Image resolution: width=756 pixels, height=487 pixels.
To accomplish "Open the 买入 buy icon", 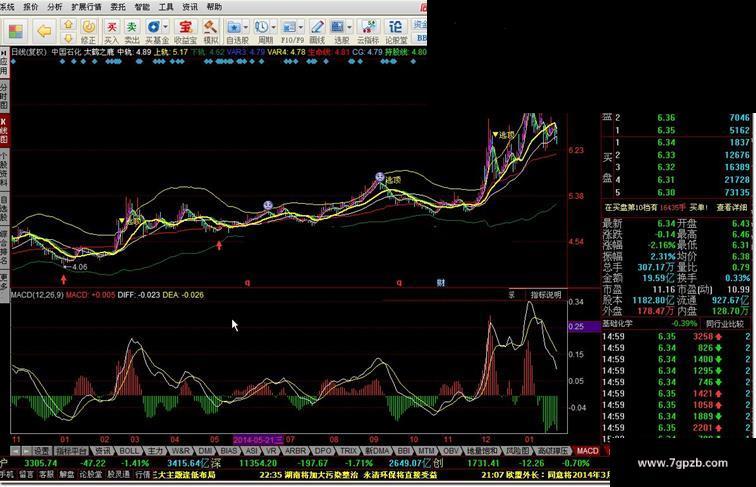I will pos(111,31).
